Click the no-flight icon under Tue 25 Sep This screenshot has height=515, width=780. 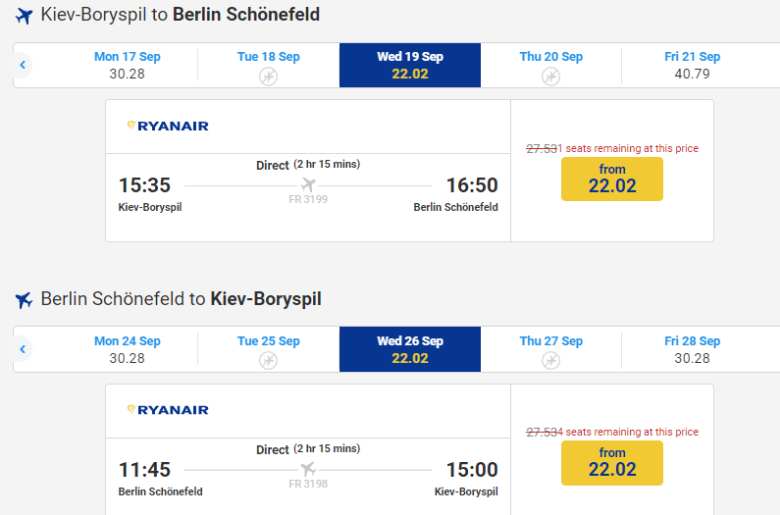(x=268, y=360)
